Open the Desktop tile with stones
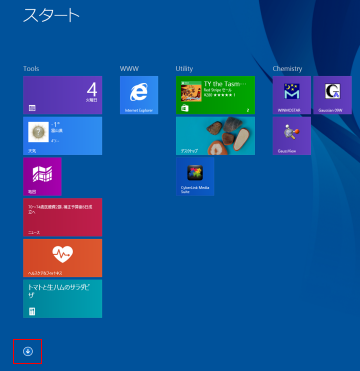Image resolution: width=360 pixels, height=371 pixels. (x=215, y=136)
